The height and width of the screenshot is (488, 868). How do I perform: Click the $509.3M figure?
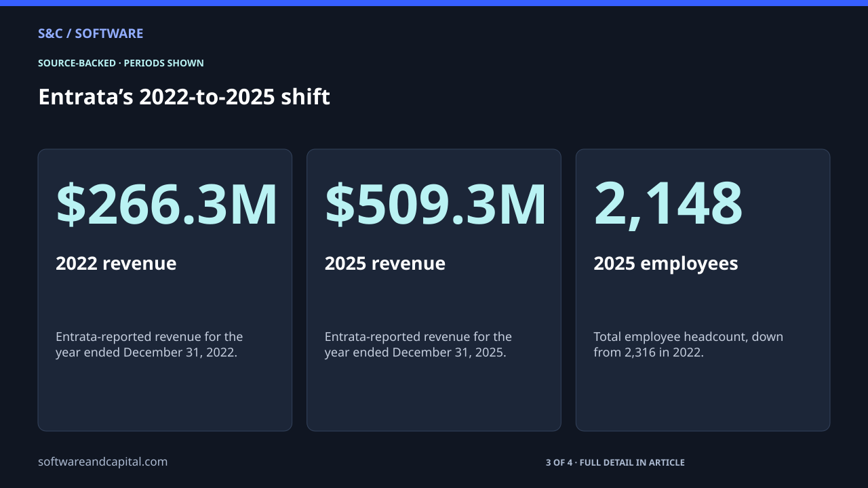(x=436, y=203)
